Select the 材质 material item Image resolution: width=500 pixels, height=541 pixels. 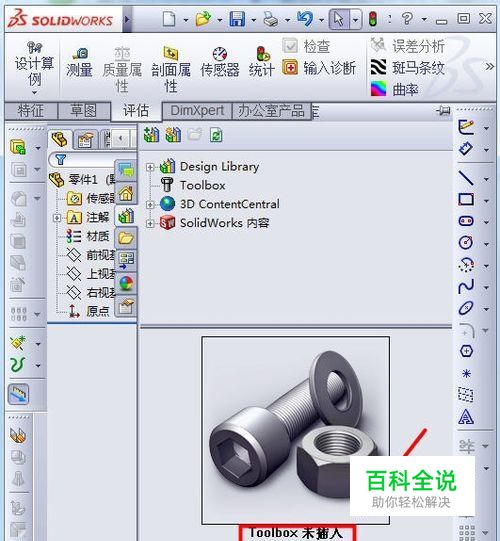point(88,237)
